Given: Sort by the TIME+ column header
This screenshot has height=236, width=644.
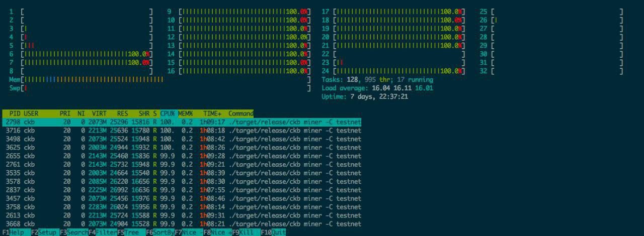Looking at the screenshot, I should (x=212, y=113).
